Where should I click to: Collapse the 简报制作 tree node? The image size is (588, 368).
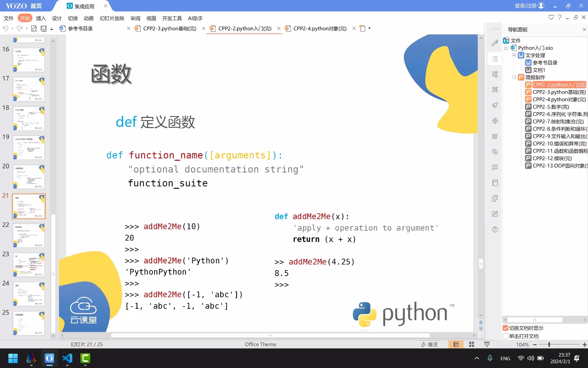point(514,77)
